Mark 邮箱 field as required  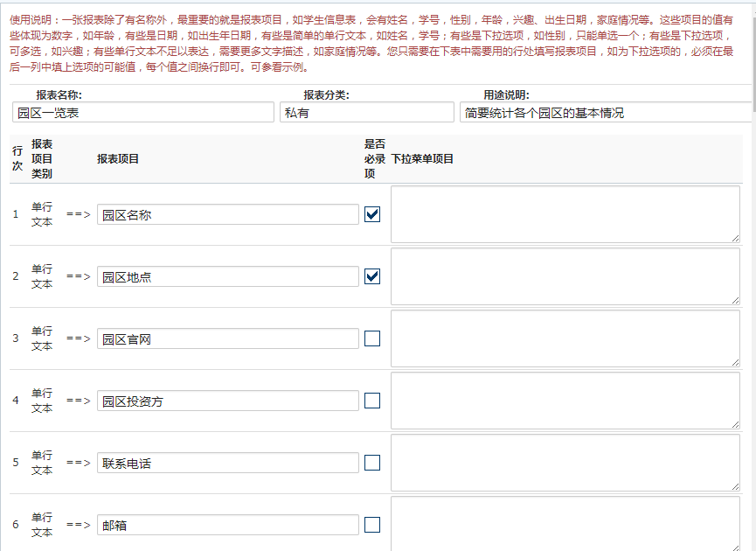pos(372,525)
